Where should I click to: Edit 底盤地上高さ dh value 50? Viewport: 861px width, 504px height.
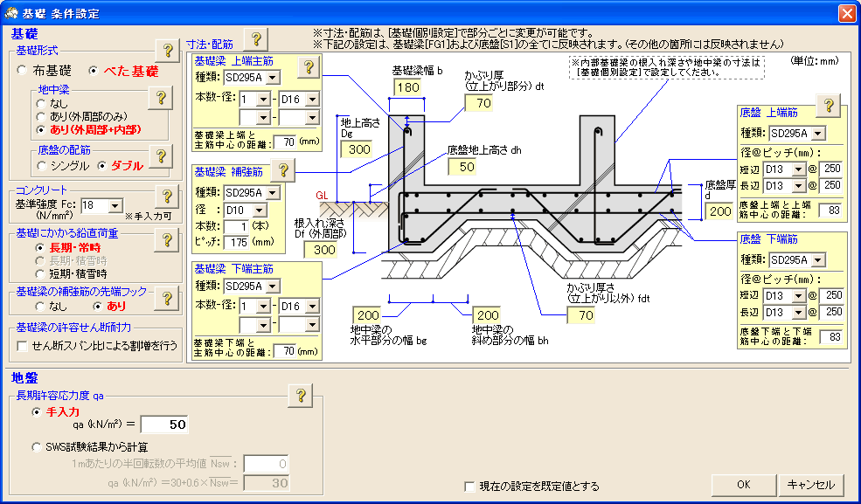[x=464, y=167]
